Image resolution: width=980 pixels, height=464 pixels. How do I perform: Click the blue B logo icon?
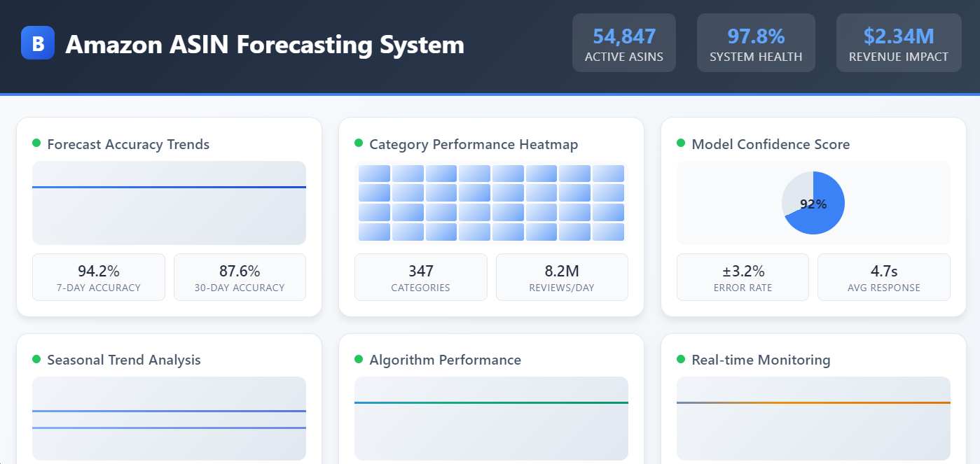(37, 43)
